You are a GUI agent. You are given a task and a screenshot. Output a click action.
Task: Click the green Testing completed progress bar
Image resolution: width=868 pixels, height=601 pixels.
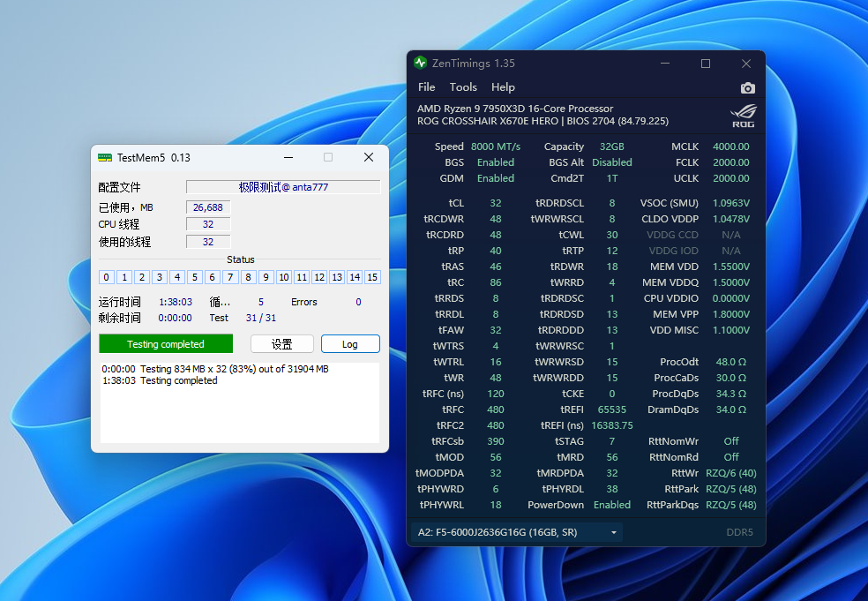(166, 344)
